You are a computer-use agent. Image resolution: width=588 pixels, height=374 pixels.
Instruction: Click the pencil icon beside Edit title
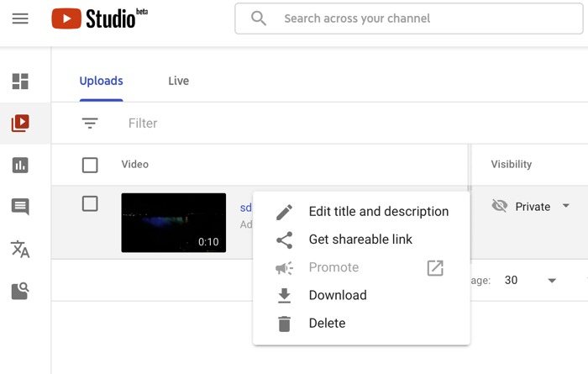284,212
